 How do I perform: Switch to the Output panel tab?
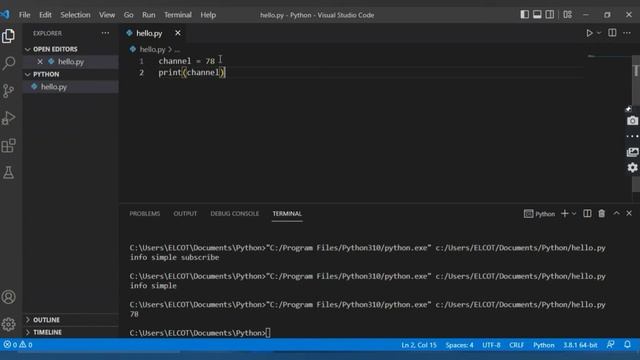click(185, 214)
